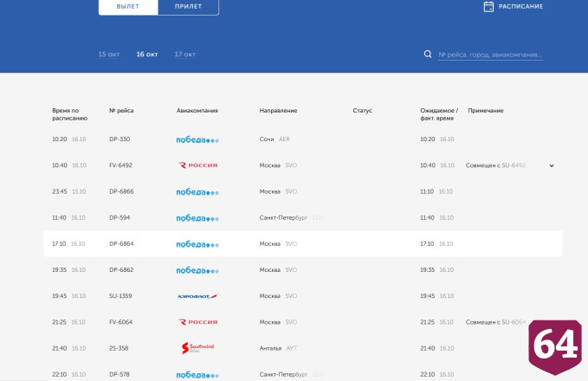
Task: Click the Победа logo for DP-330
Action: pos(197,140)
